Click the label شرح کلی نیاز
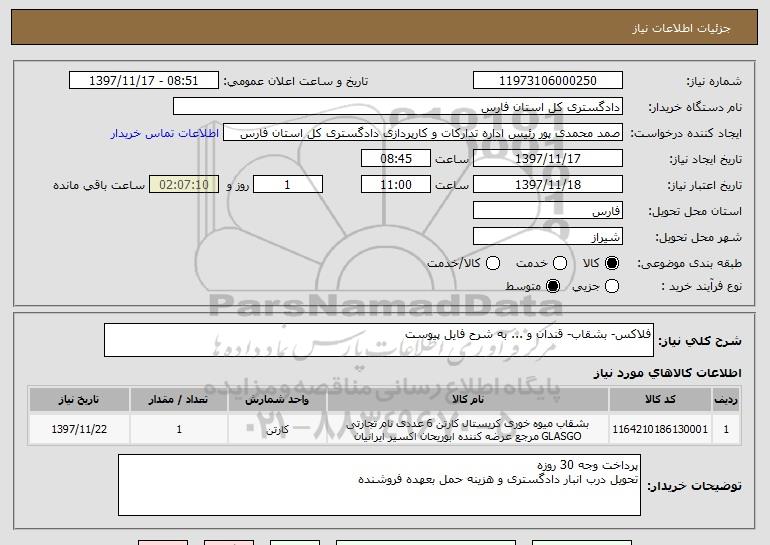770x545 pixels. (700, 341)
